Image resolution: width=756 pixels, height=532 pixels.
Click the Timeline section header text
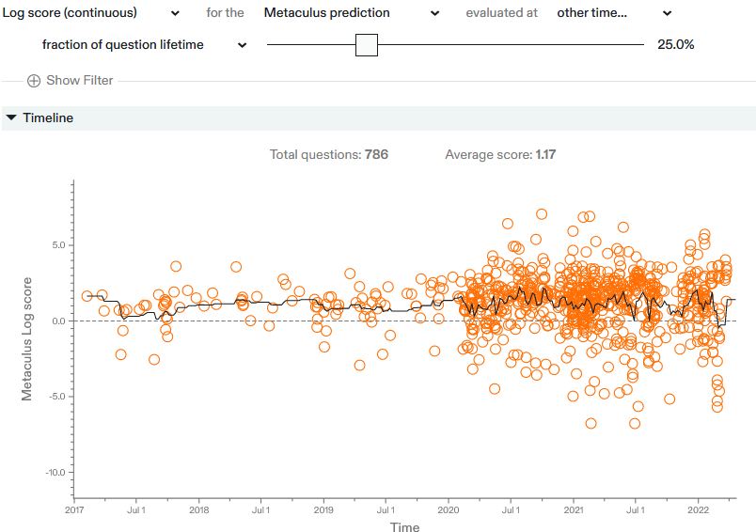[x=48, y=118]
